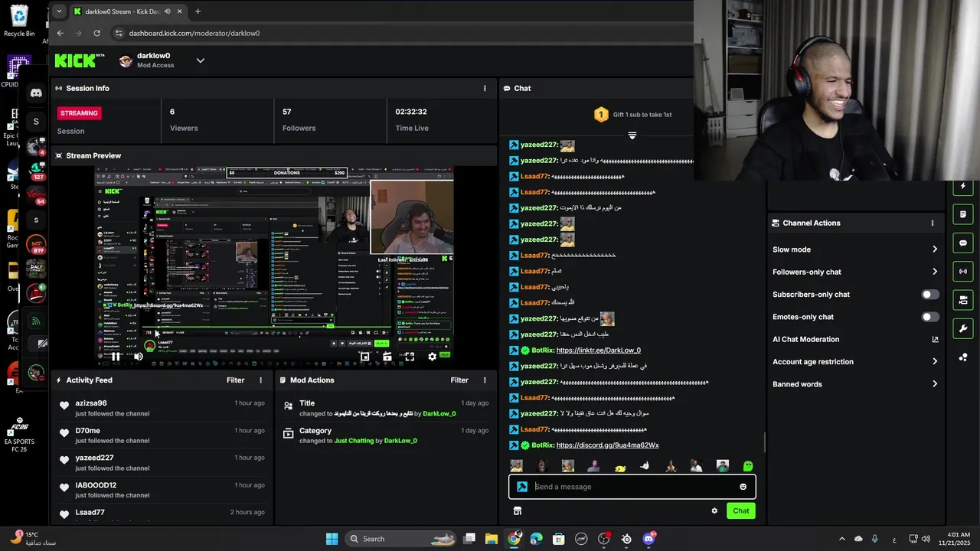
Task: Open shop icon below message box
Action: pos(518,510)
